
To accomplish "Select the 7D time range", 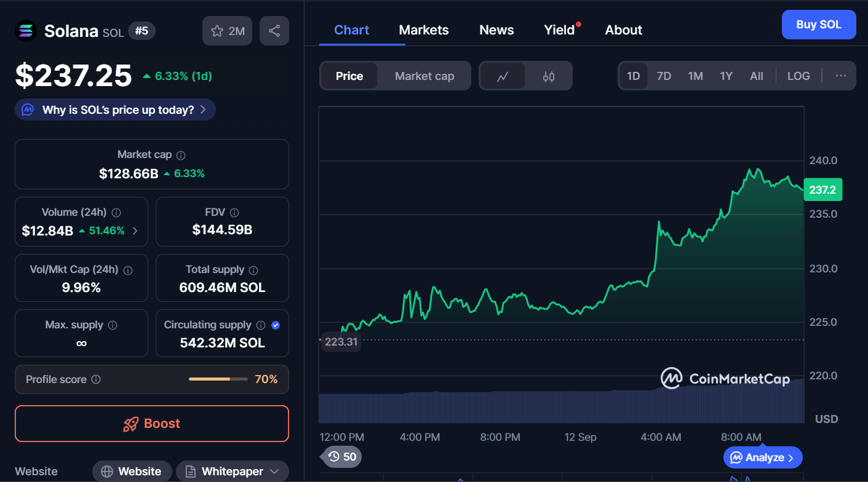I will pos(664,76).
